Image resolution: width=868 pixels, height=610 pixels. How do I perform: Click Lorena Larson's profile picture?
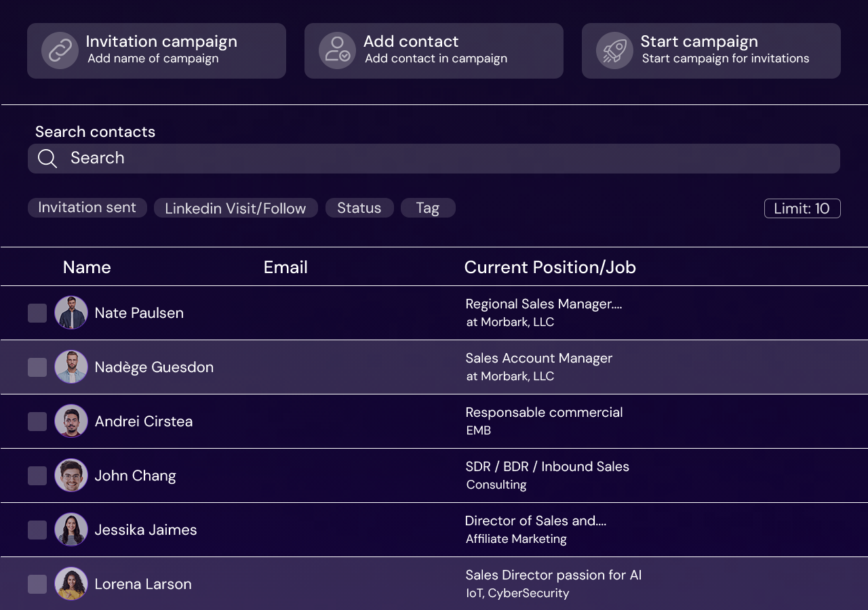pyautogui.click(x=71, y=584)
